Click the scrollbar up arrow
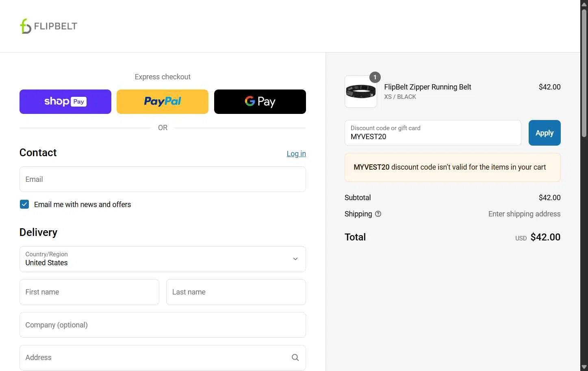Image resolution: width=588 pixels, height=371 pixels. (x=584, y=4)
